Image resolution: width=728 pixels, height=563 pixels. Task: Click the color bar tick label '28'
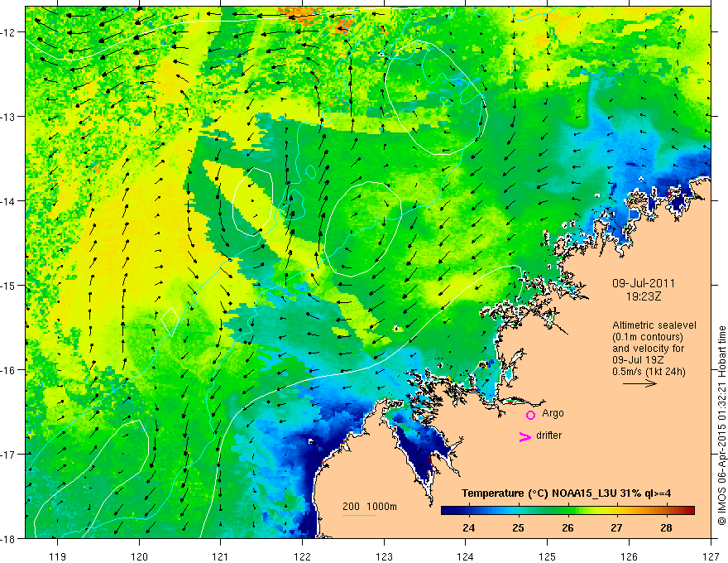666,527
